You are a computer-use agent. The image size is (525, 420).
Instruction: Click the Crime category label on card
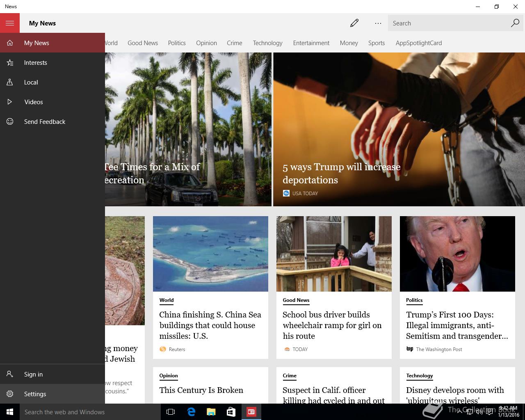(290, 376)
